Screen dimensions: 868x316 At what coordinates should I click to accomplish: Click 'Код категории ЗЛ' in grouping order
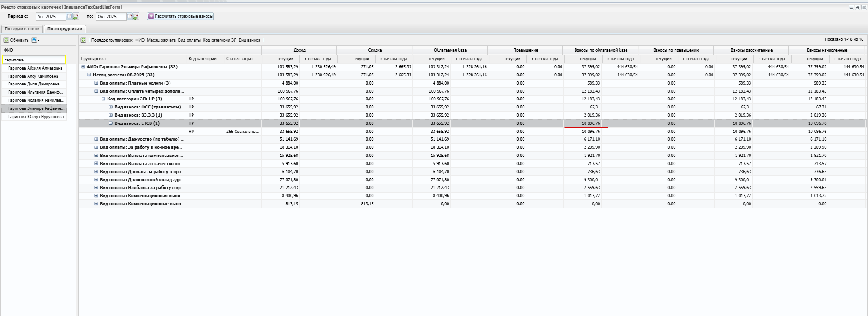(219, 40)
